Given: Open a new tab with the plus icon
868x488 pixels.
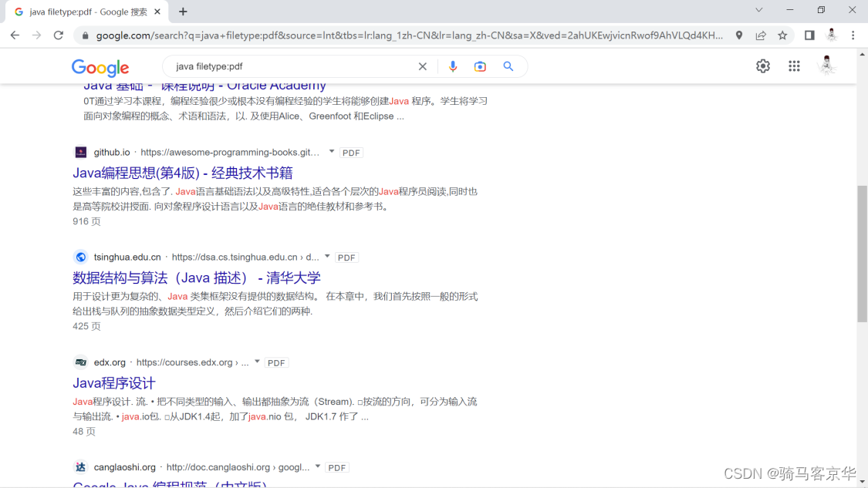Looking at the screenshot, I should (x=183, y=12).
